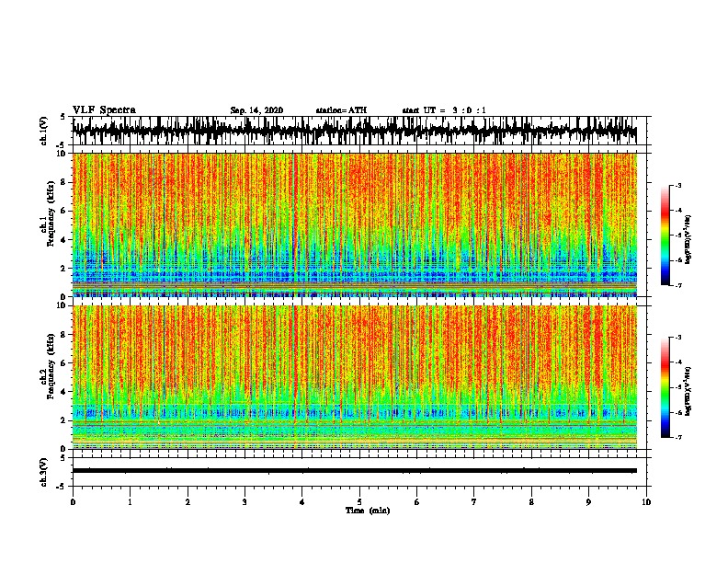The width and height of the screenshot is (728, 563).
Task: Click time axis tick label "7"
Action: [x=474, y=502]
